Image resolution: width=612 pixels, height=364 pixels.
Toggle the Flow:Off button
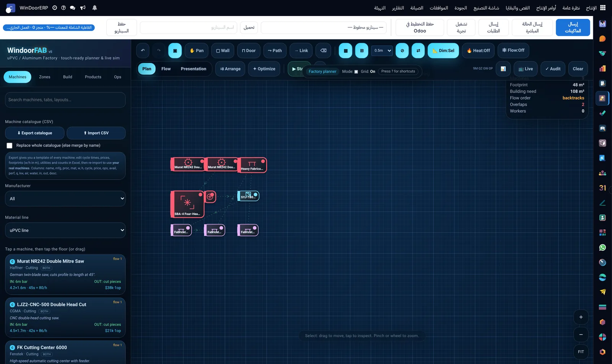click(x=513, y=50)
